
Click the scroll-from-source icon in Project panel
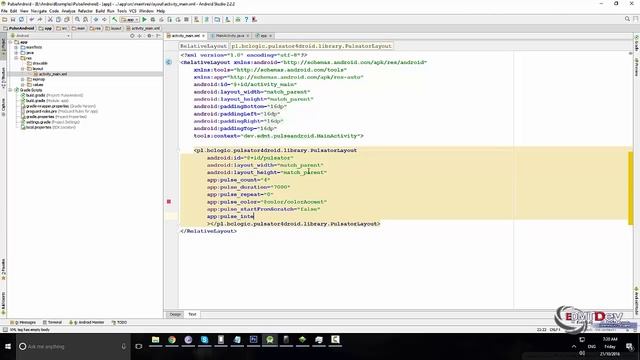click(132, 36)
